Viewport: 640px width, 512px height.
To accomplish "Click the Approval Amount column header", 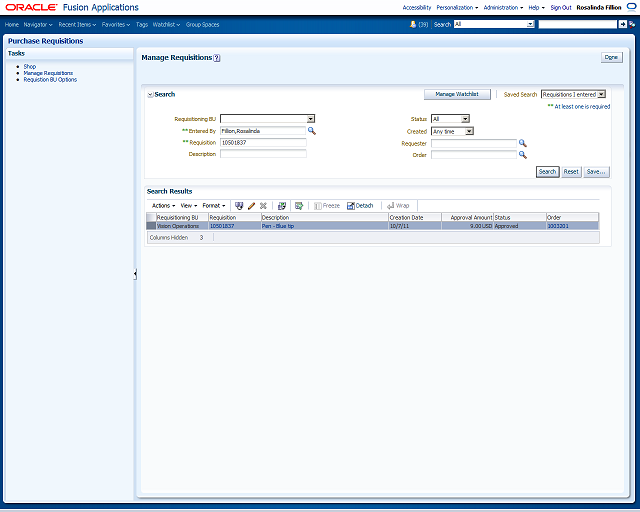I will [467, 218].
